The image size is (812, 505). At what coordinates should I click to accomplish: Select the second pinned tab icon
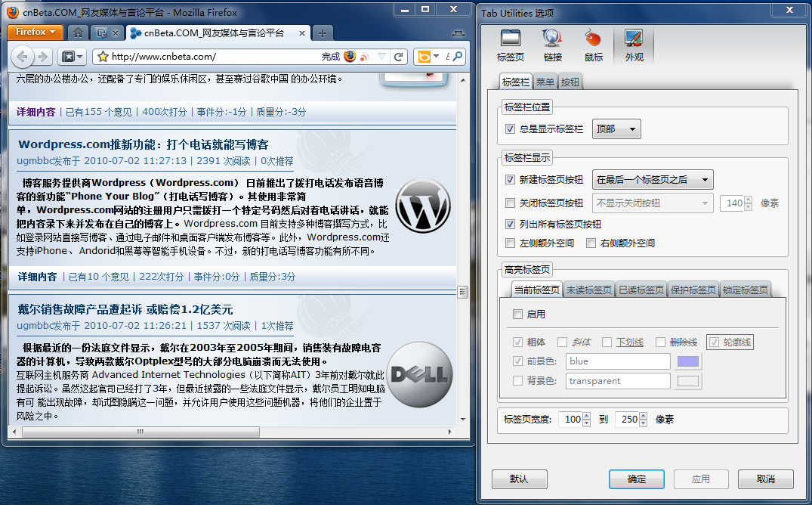tap(101, 33)
